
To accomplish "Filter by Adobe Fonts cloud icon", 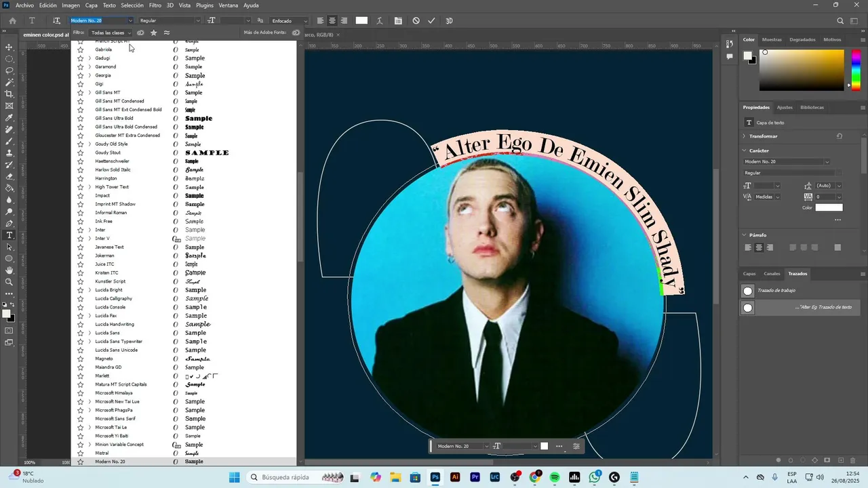I will [140, 33].
